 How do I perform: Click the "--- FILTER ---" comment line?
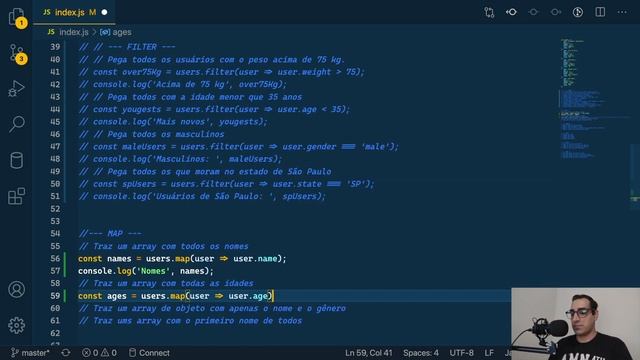[127, 47]
